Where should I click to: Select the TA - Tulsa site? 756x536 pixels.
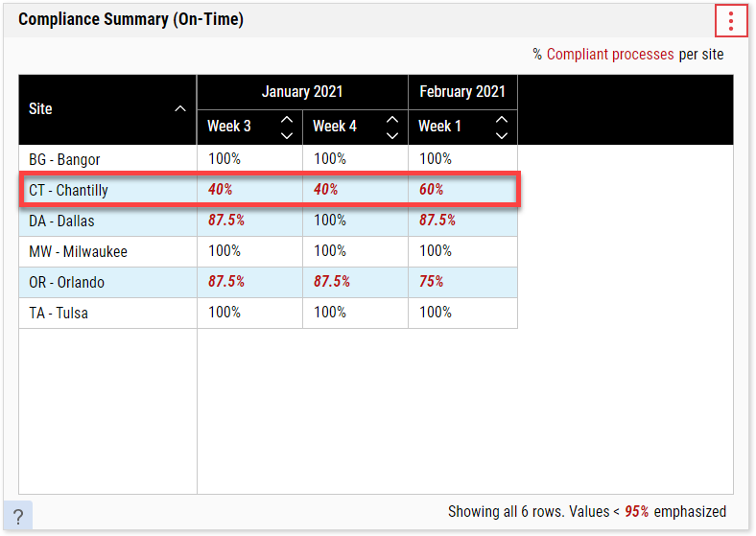[59, 313]
